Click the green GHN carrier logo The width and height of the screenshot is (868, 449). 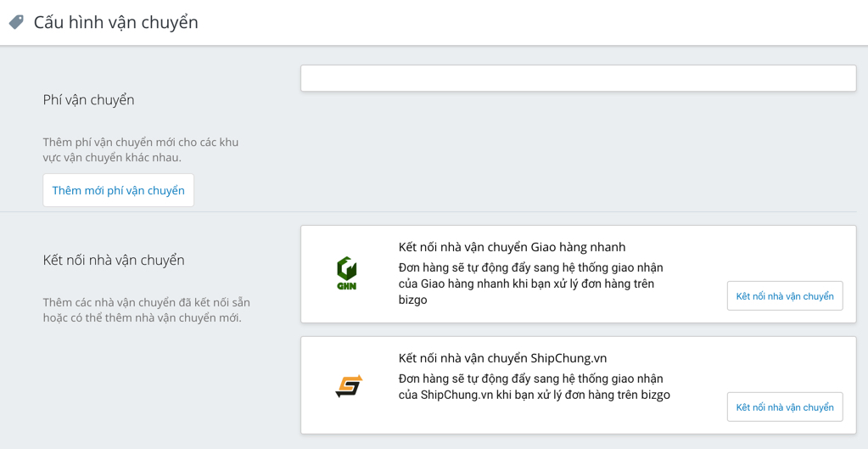coord(346,273)
